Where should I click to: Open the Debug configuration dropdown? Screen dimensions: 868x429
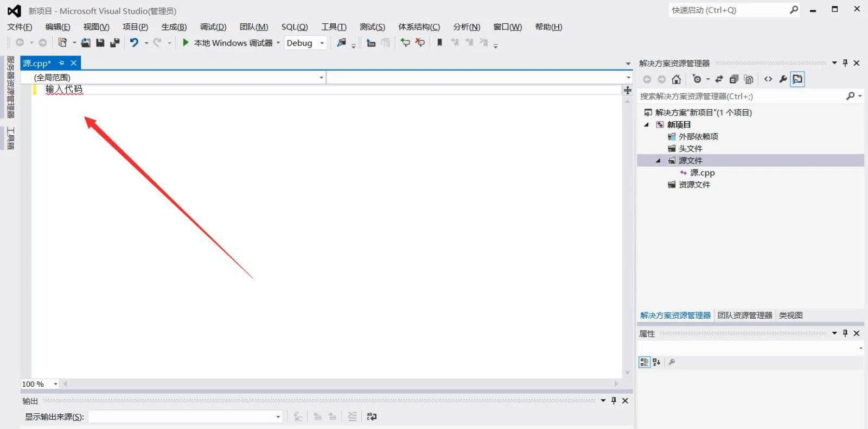tap(306, 43)
